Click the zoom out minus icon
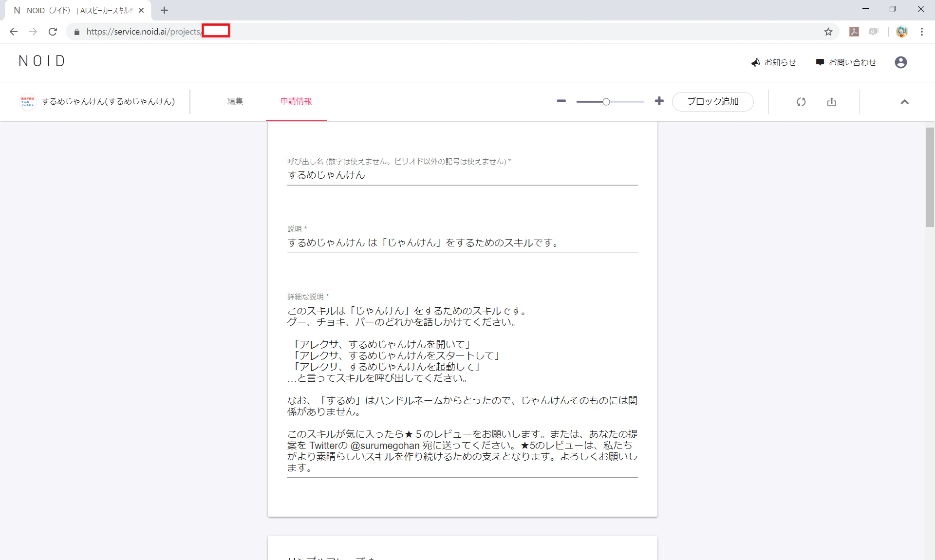The image size is (935, 560). point(561,101)
